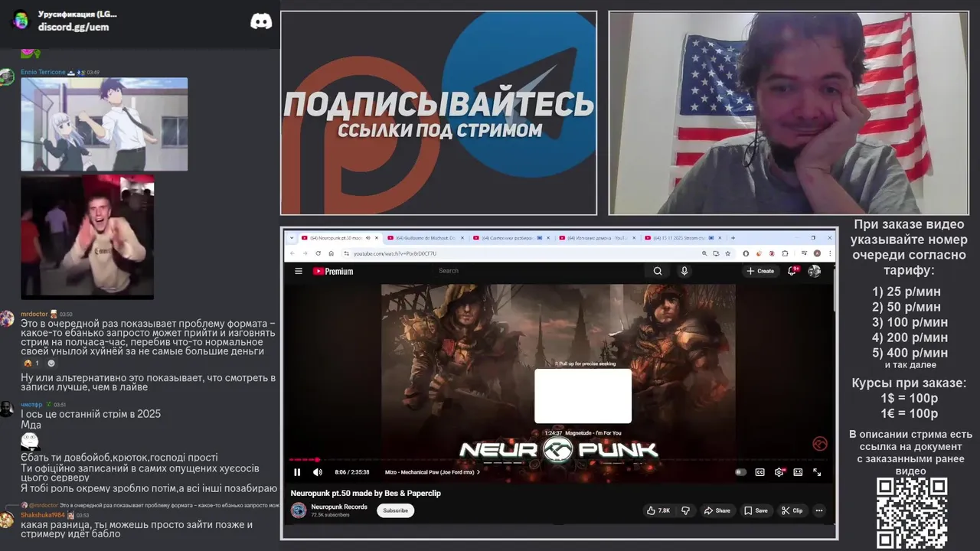Click the Neuropunk watermark in video corner
This screenshot has width=980, height=551.
click(819, 444)
